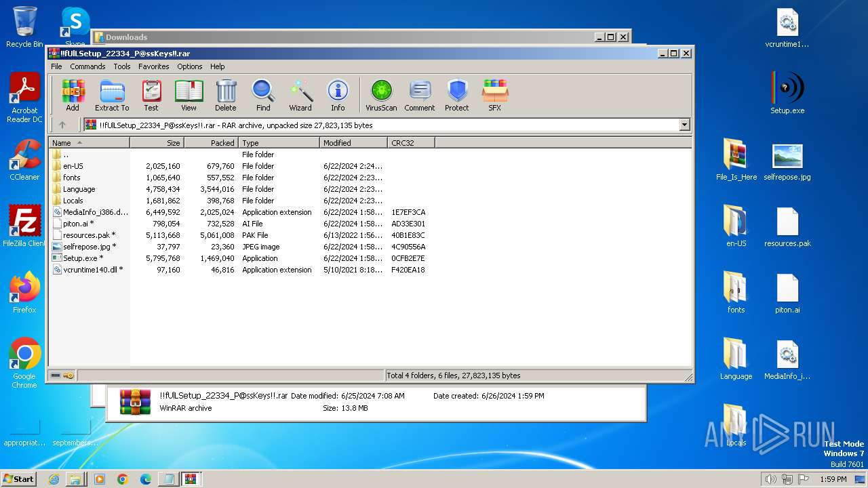The width and height of the screenshot is (868, 488).
Task: Sort files by Size column
Action: pyautogui.click(x=157, y=143)
